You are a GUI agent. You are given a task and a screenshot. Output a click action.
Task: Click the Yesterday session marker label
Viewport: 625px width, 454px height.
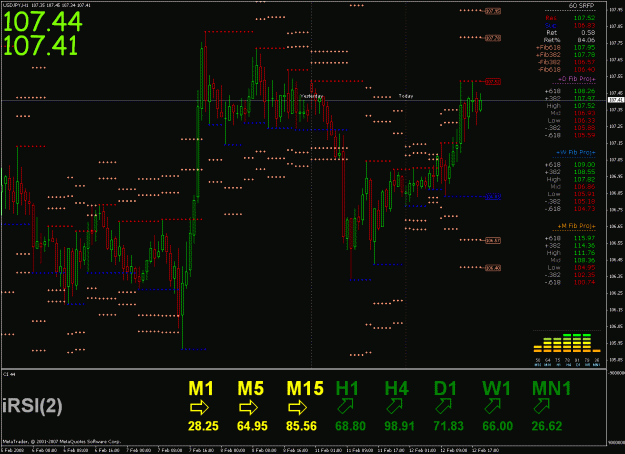pyautogui.click(x=311, y=96)
